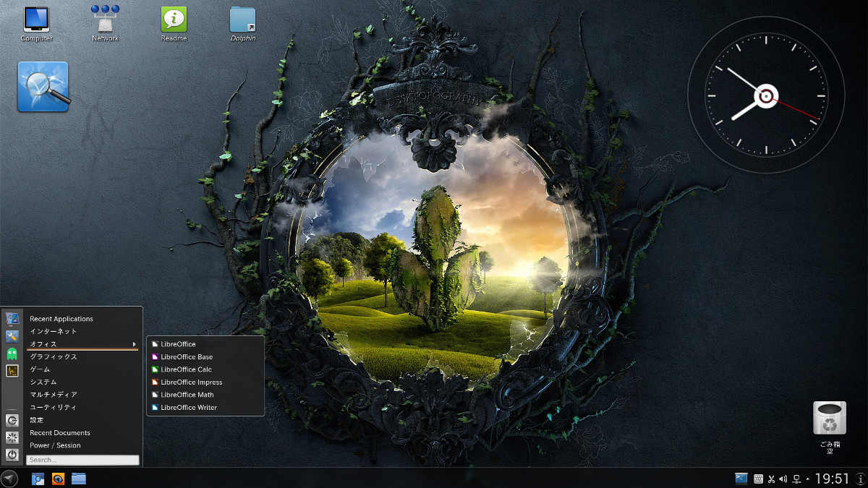The width and height of the screenshot is (868, 488).
Task: Open the ごみ箱 trash icon
Action: pyautogui.click(x=830, y=427)
